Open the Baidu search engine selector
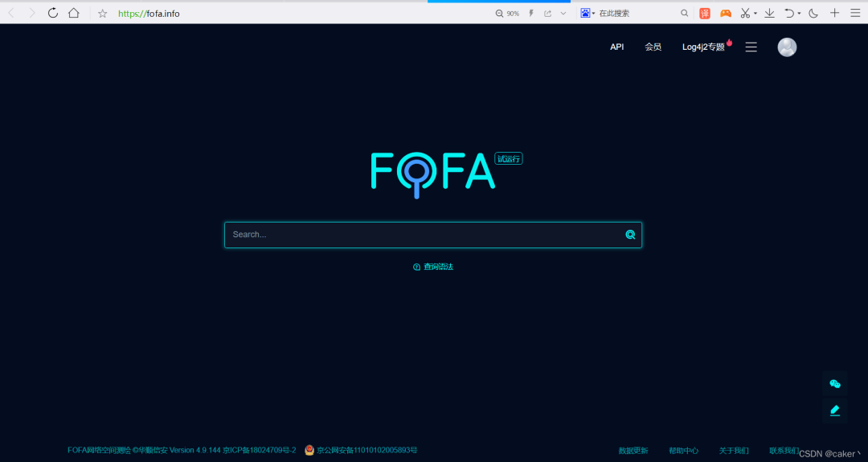Viewport: 868px width, 462px height. [588, 13]
